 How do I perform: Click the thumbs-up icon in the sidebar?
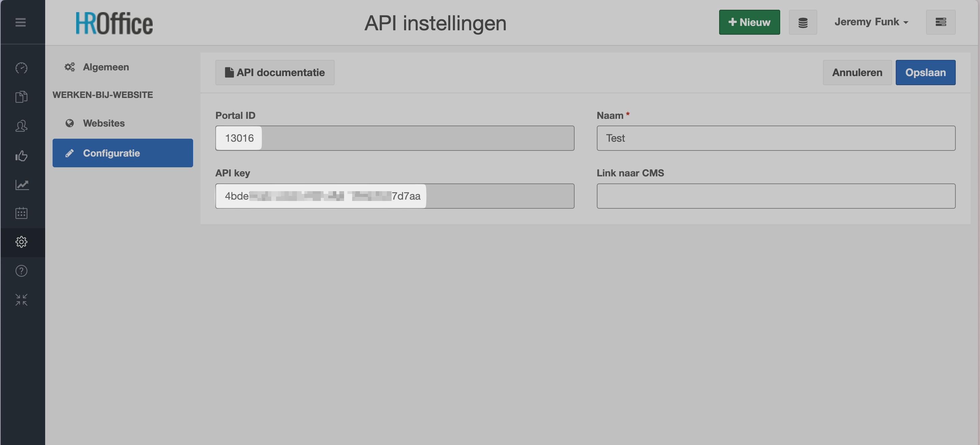coord(21,156)
